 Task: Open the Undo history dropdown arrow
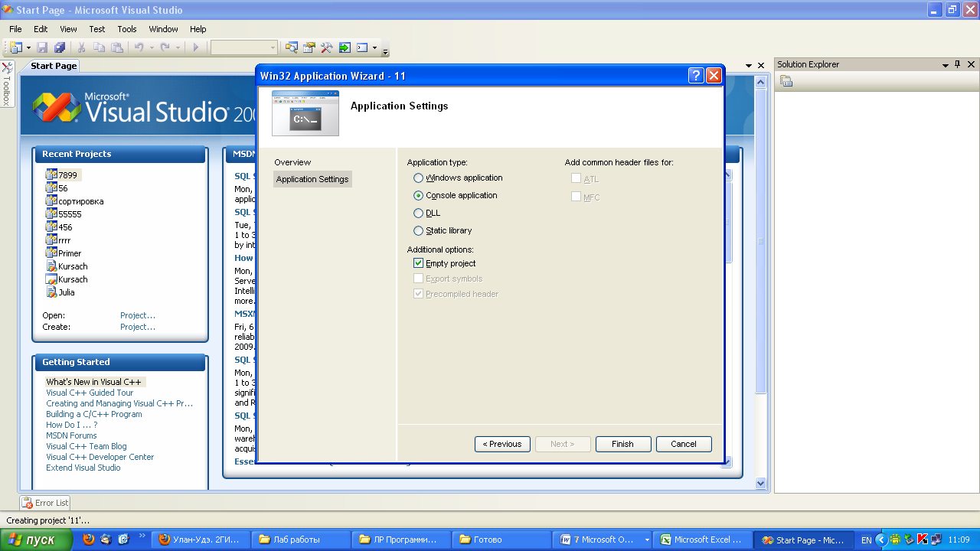152,47
